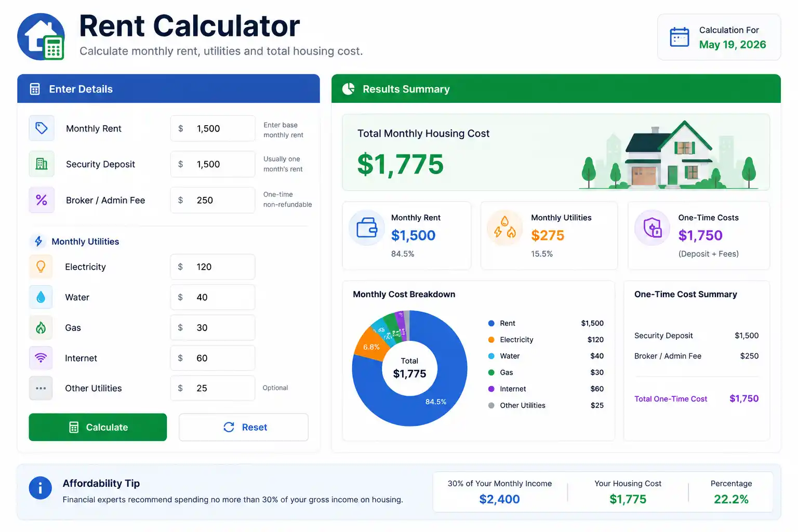Click the shield icon in One-Time Costs card
Screen dimensions: 798x532
(653, 228)
